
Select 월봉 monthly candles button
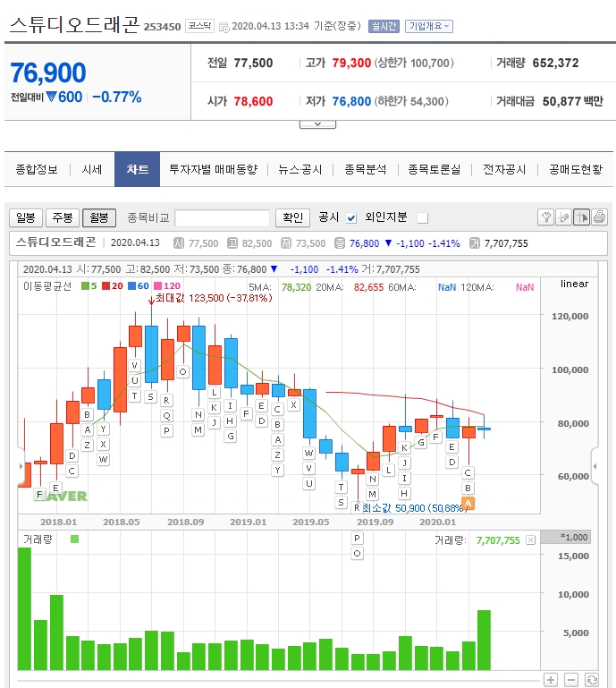[99, 217]
